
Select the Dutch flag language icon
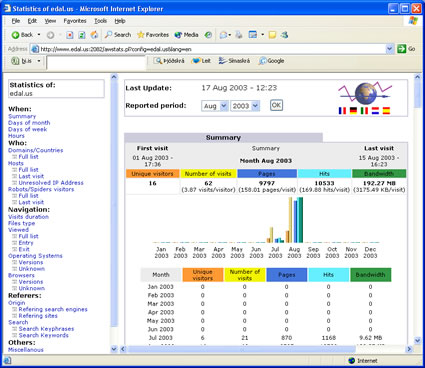(375, 111)
